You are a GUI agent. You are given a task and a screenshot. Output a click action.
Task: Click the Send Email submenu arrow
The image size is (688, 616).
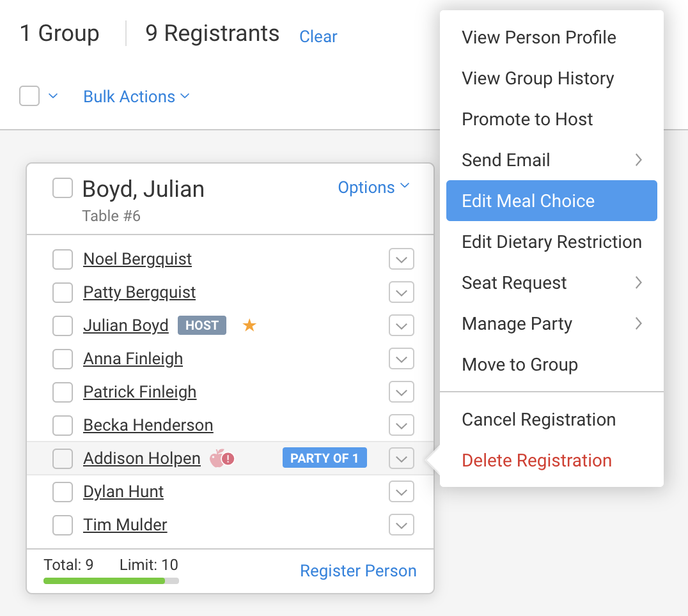coord(638,160)
